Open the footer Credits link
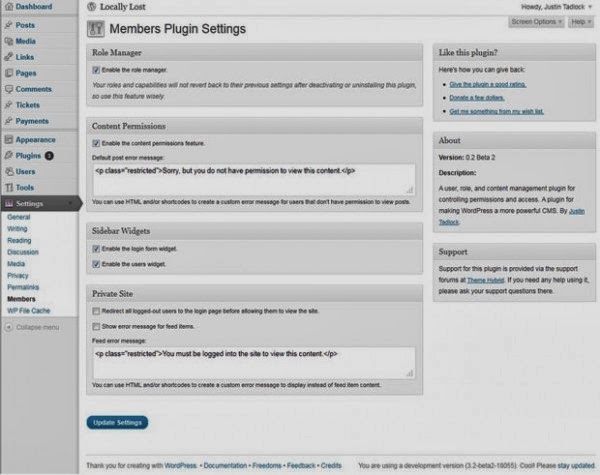Image resolution: width=600 pixels, height=475 pixels. [331, 465]
